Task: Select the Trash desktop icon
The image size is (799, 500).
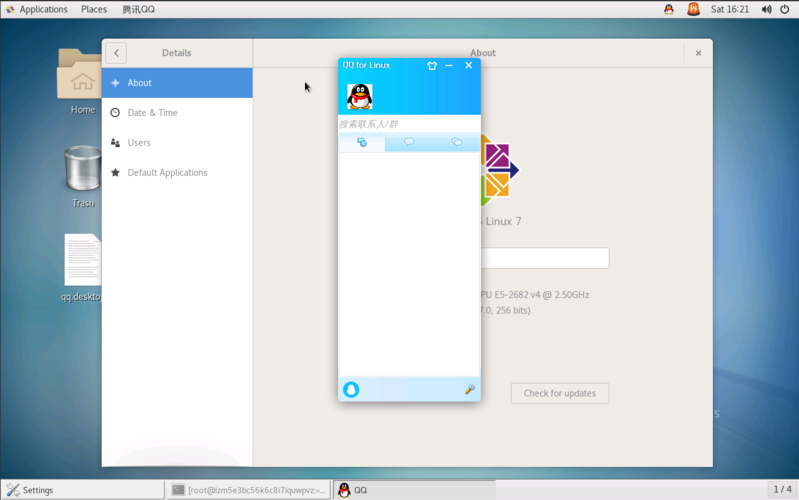Action: [82, 176]
